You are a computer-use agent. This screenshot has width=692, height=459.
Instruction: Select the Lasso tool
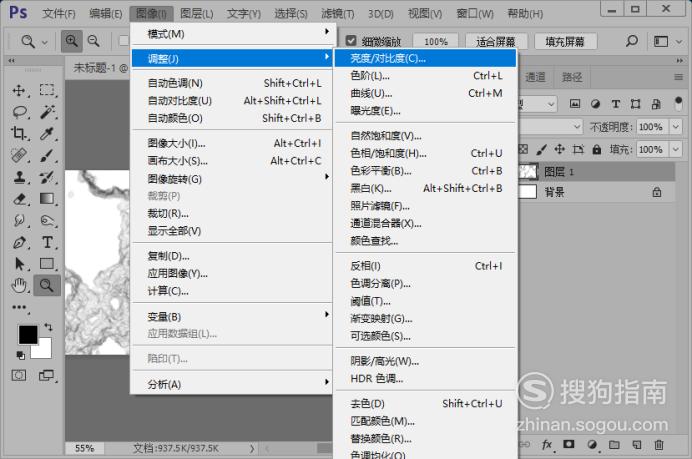tap(19, 112)
